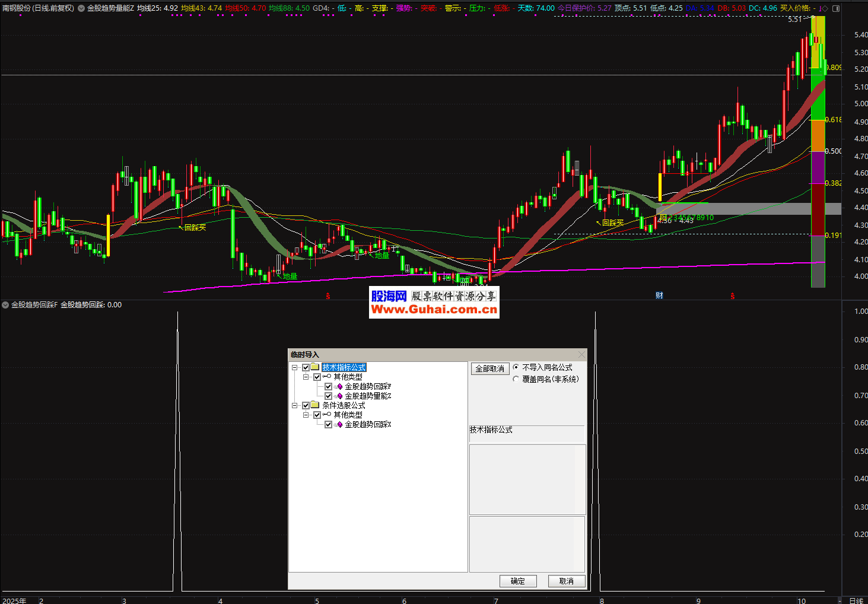Select the 覆盖同名(非系统) radio option

516,379
